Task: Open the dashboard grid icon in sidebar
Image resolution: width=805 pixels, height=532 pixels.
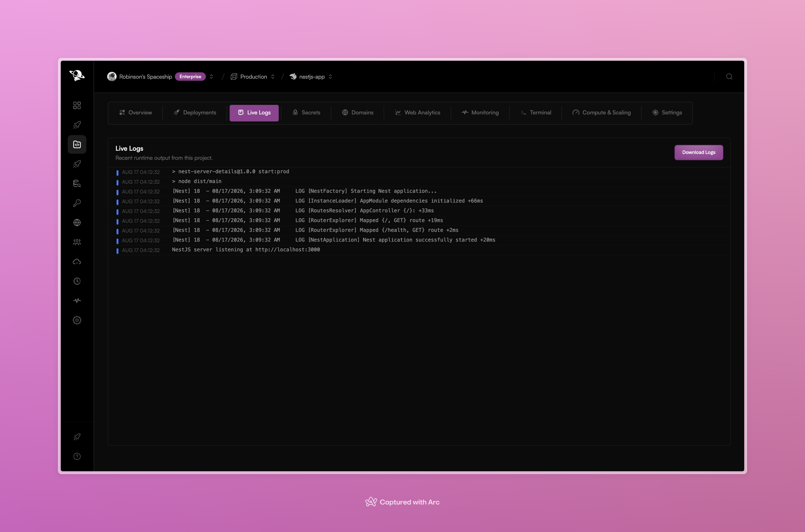Action: pos(77,105)
